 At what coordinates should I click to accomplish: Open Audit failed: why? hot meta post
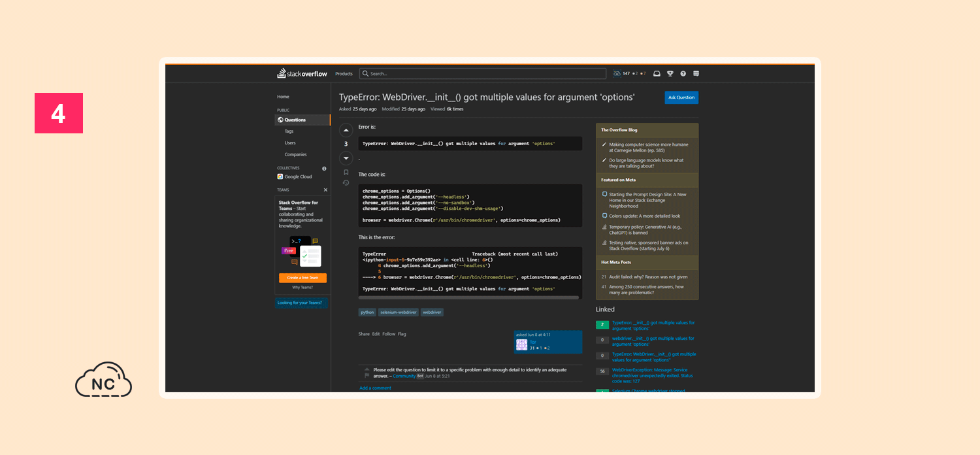[648, 277]
